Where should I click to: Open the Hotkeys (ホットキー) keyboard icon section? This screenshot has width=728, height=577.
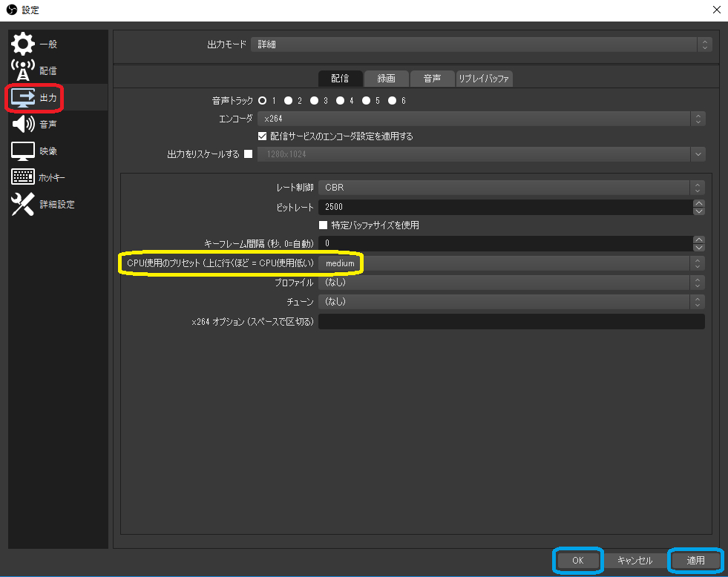point(23,178)
